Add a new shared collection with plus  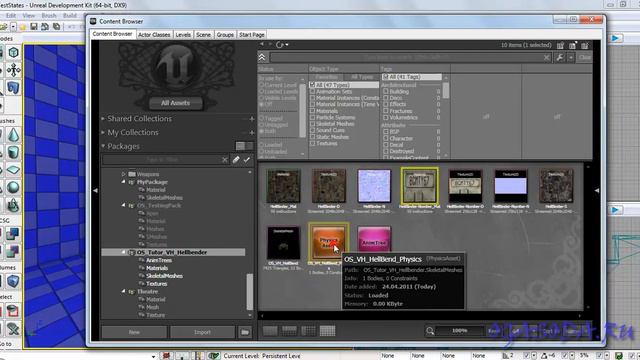click(251, 119)
